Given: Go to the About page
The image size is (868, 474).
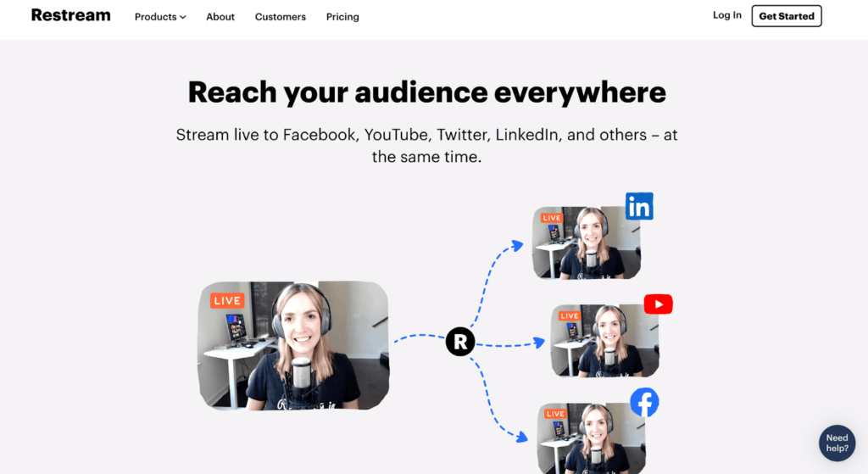Looking at the screenshot, I should tap(220, 17).
